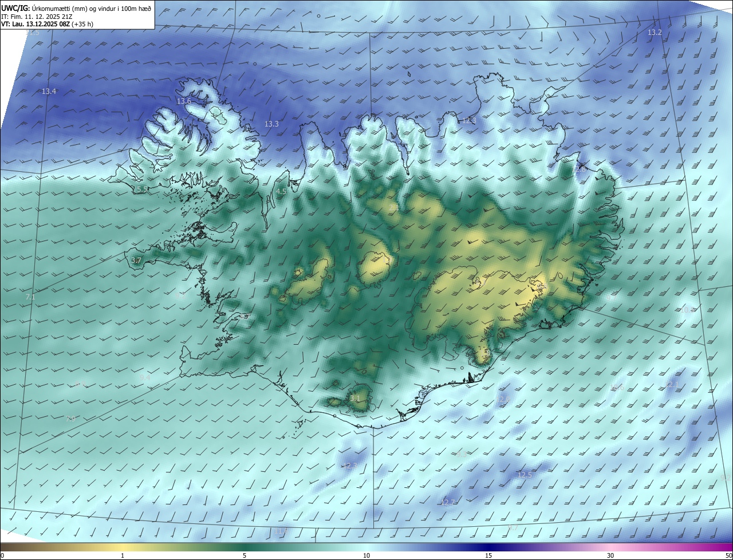Image resolution: width=733 pixels, height=560 pixels.
Task: Click the 12.1 value label on the map
Action: [672, 385]
